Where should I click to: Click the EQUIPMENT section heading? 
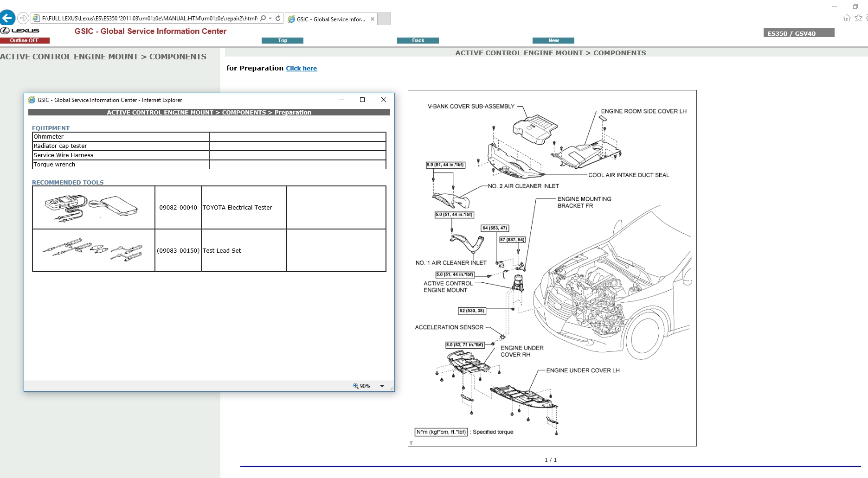click(x=51, y=128)
